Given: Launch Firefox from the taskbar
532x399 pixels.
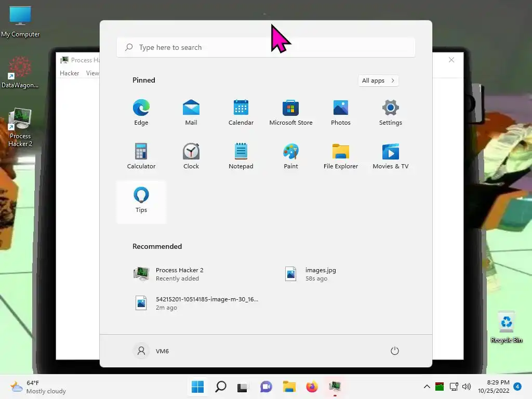Looking at the screenshot, I should click(312, 387).
